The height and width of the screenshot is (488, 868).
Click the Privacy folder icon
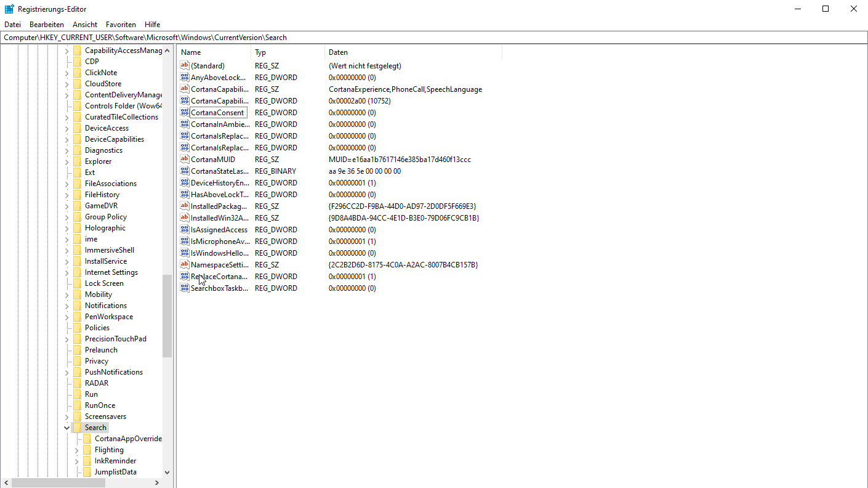coord(77,361)
